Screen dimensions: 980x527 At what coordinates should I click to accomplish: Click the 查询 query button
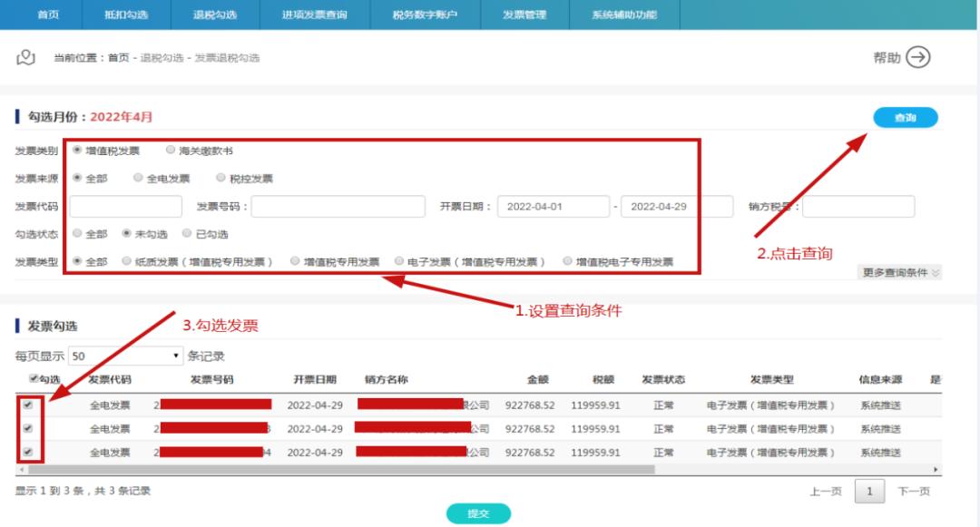(906, 117)
